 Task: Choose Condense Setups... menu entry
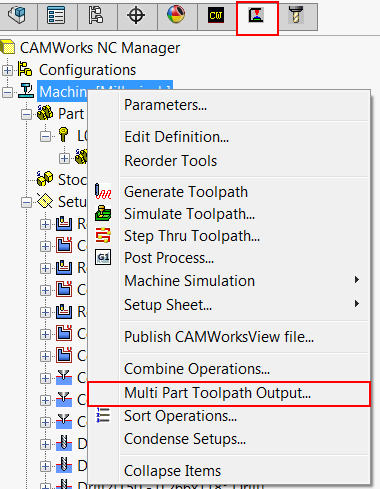[185, 439]
